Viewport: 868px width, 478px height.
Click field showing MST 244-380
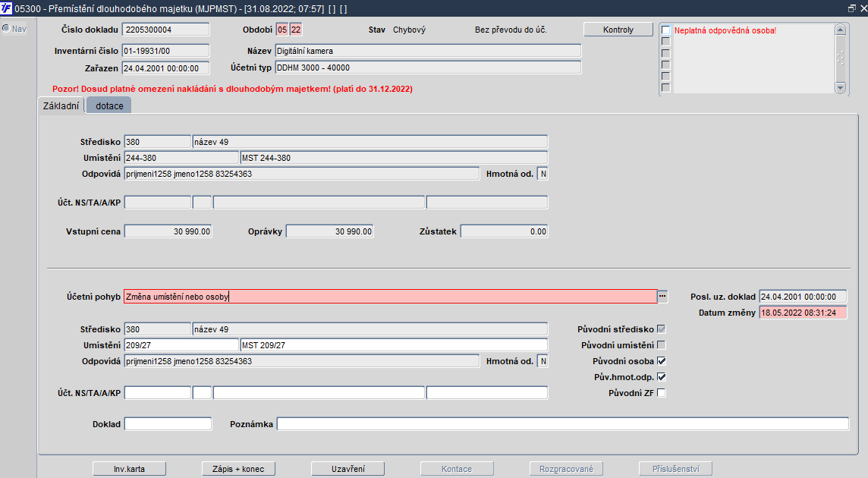(394, 158)
